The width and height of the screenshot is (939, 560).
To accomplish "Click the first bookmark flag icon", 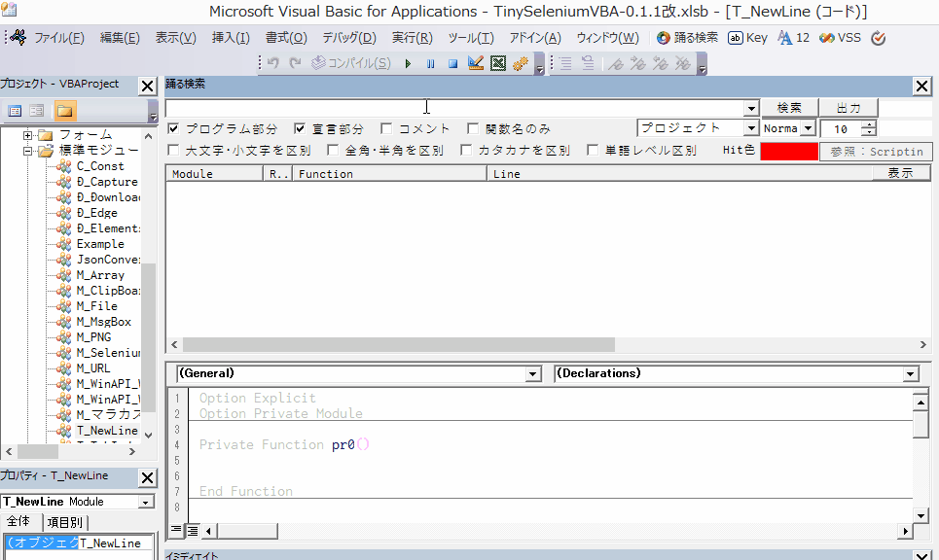I will pyautogui.click(x=616, y=63).
